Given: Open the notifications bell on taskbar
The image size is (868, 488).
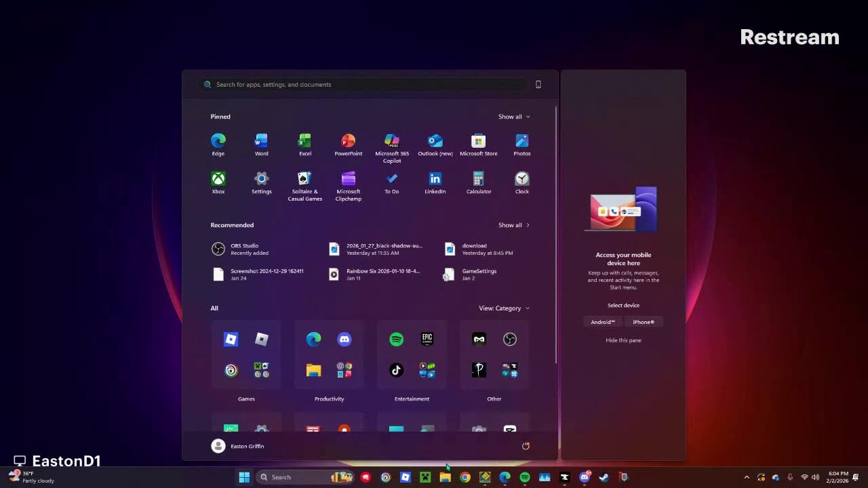Looking at the screenshot, I should tap(857, 477).
